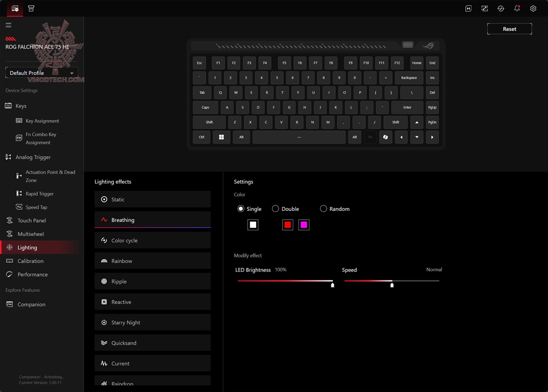Click the PgUp key on keyboard preview
The height and width of the screenshot is (392, 548).
432,108
